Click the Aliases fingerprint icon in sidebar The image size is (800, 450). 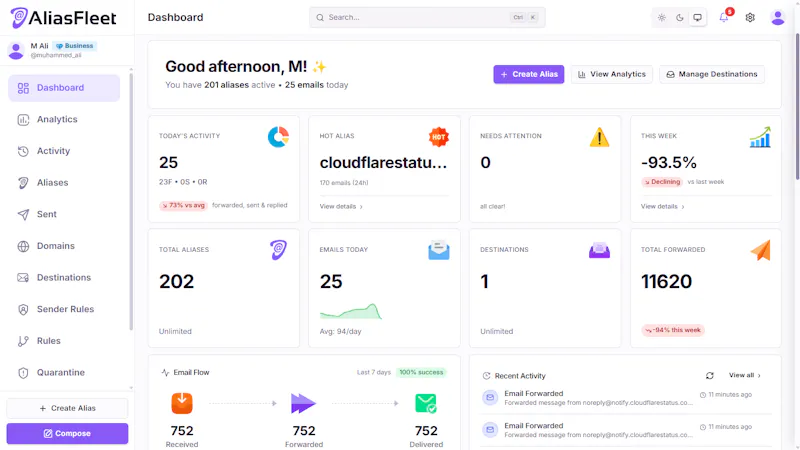point(23,183)
